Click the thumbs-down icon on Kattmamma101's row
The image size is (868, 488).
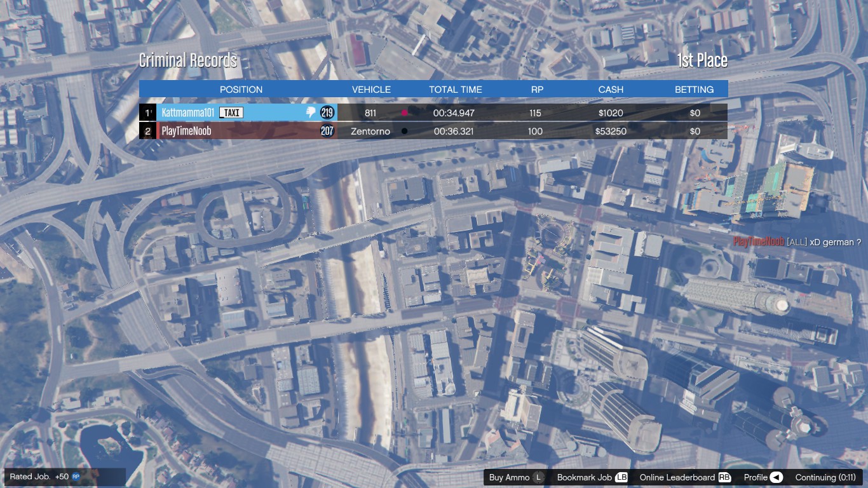coord(311,112)
